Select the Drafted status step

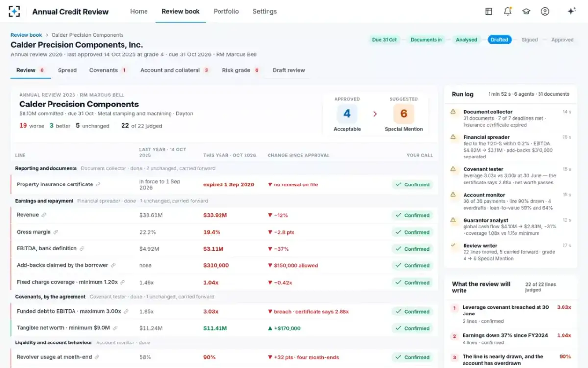tap(499, 40)
